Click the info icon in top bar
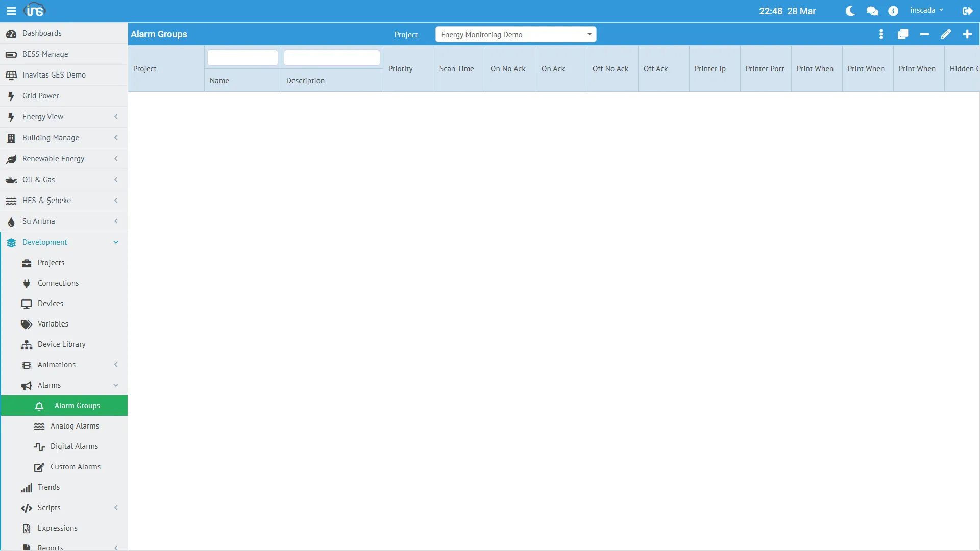This screenshot has height=551, width=980. 893,11
